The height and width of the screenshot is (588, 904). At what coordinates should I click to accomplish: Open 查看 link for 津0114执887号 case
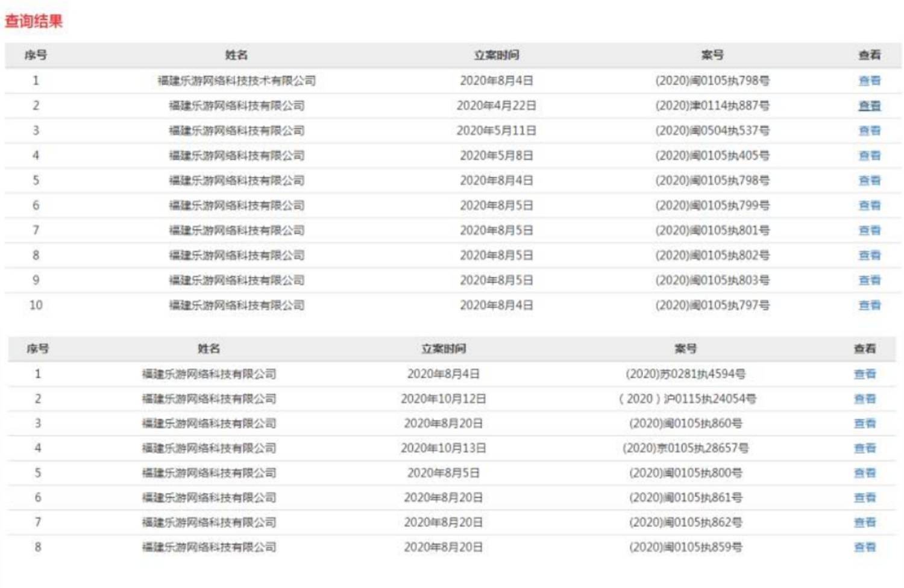869,105
